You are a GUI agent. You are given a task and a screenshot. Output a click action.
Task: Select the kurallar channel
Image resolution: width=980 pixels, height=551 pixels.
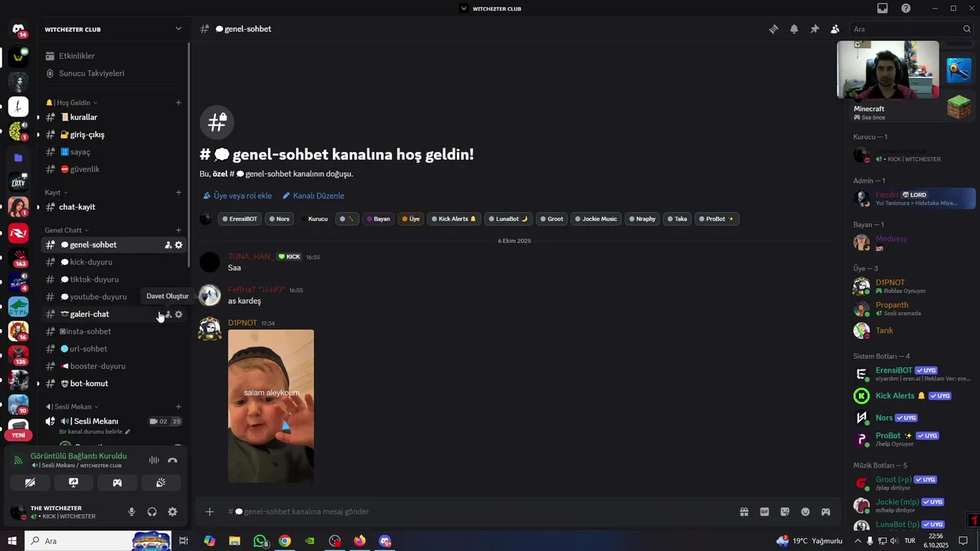pyautogui.click(x=114, y=117)
